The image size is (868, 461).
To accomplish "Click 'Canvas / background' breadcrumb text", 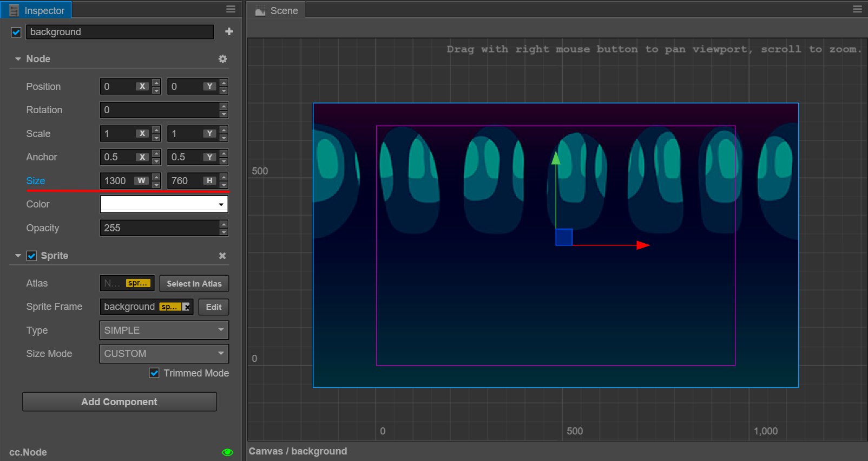I will 298,451.
